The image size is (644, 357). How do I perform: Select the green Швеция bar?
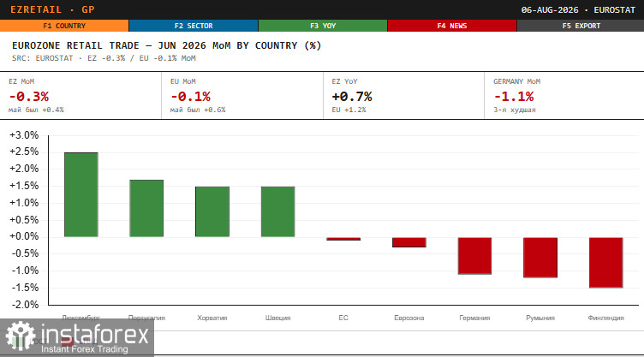tap(278, 211)
